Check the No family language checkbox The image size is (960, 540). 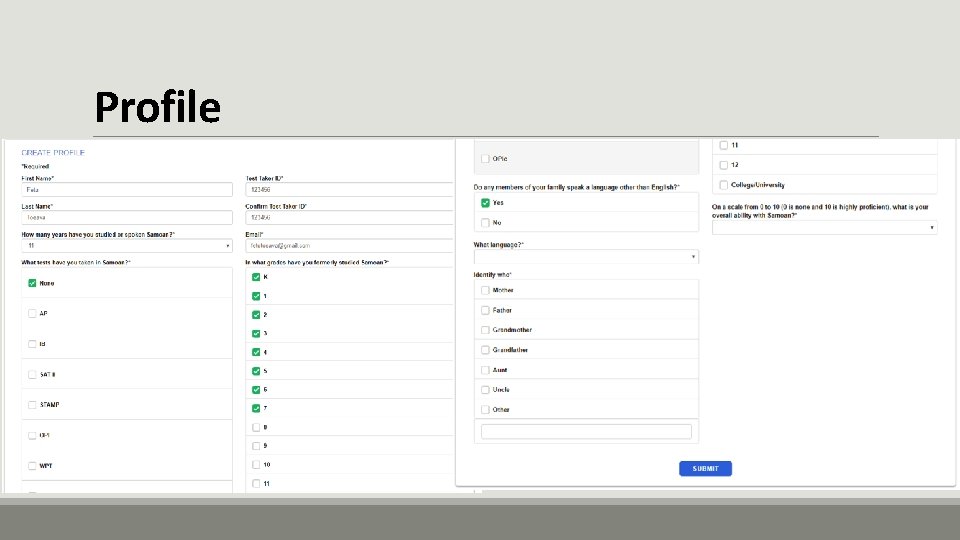485,222
